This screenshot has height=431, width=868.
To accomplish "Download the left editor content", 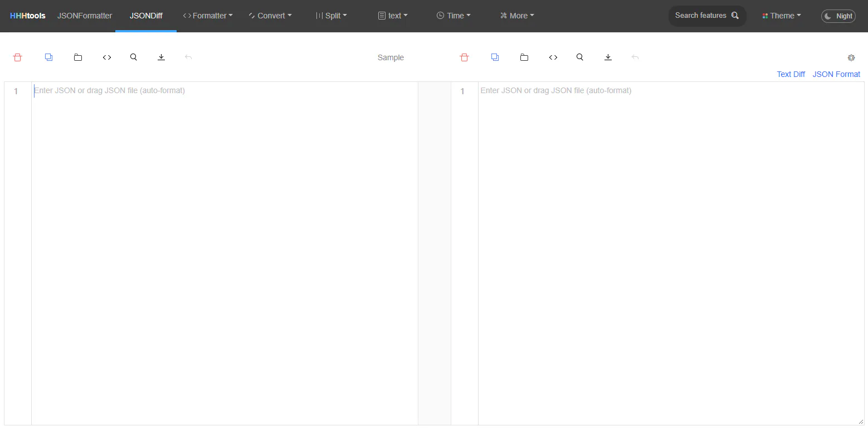I will (x=161, y=57).
